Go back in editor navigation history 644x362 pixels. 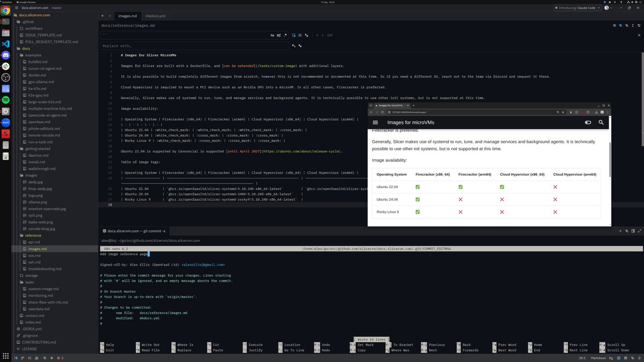point(104,16)
